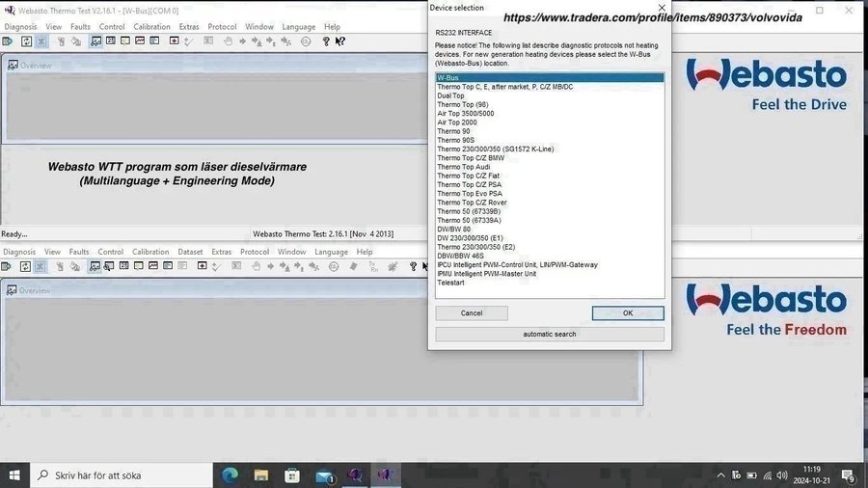
Task: Launch Microsoft Store from the taskbar
Action: point(292,475)
